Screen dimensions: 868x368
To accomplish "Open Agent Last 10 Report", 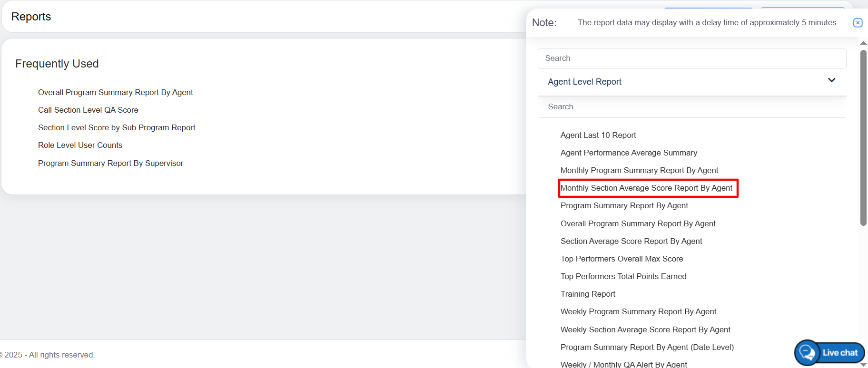I will pos(598,135).
